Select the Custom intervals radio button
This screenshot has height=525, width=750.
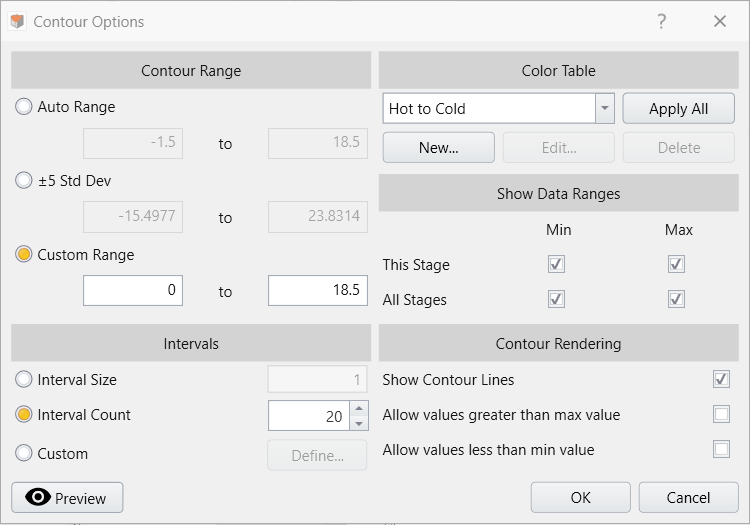23,453
